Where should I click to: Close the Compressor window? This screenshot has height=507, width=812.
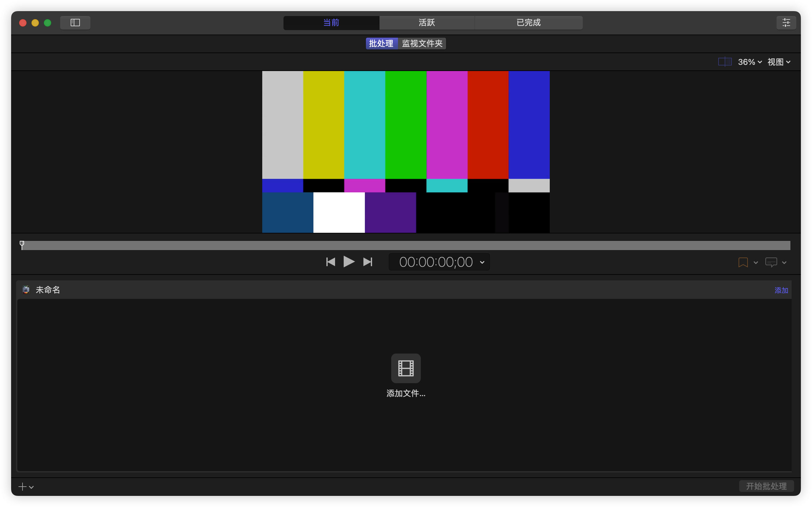point(23,23)
